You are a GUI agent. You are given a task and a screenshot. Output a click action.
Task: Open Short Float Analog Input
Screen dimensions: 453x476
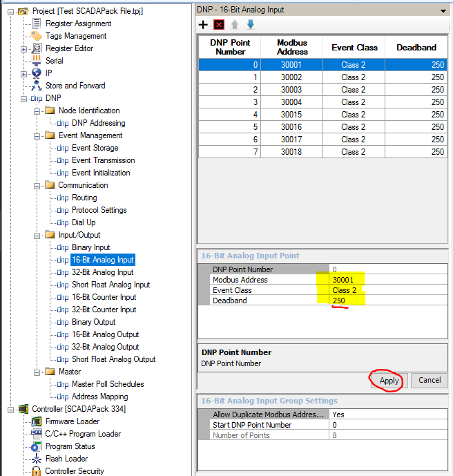(x=110, y=285)
